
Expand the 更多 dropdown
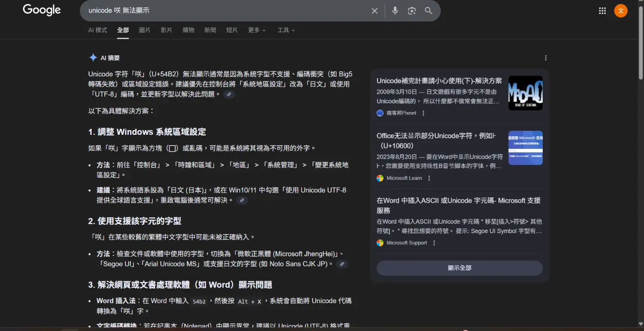(x=256, y=30)
